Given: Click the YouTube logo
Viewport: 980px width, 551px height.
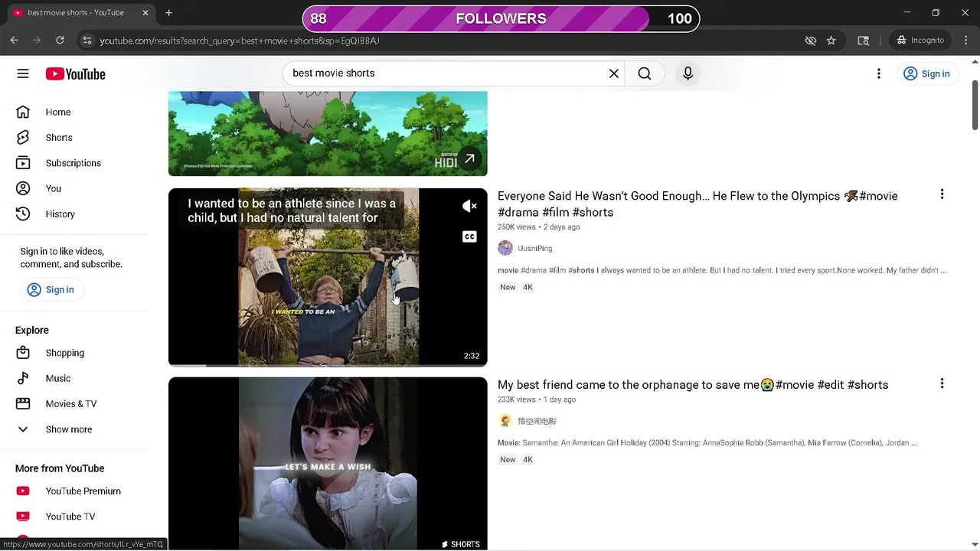Looking at the screenshot, I should click(75, 73).
